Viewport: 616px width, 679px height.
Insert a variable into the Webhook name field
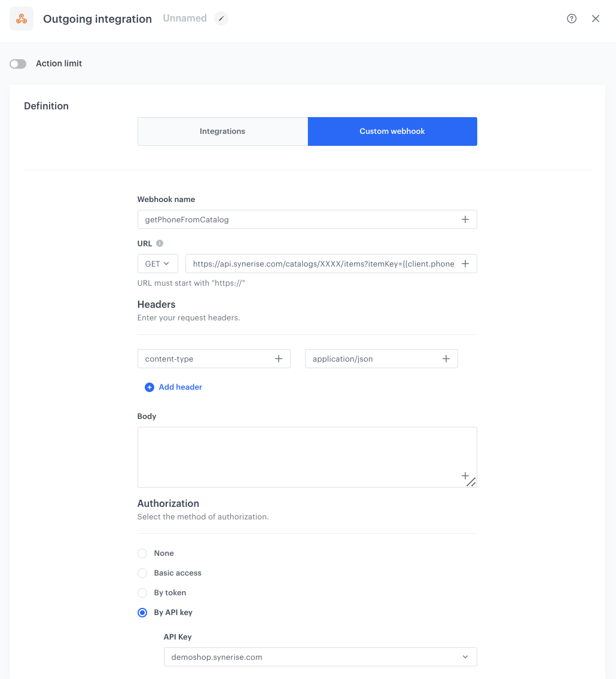click(465, 219)
